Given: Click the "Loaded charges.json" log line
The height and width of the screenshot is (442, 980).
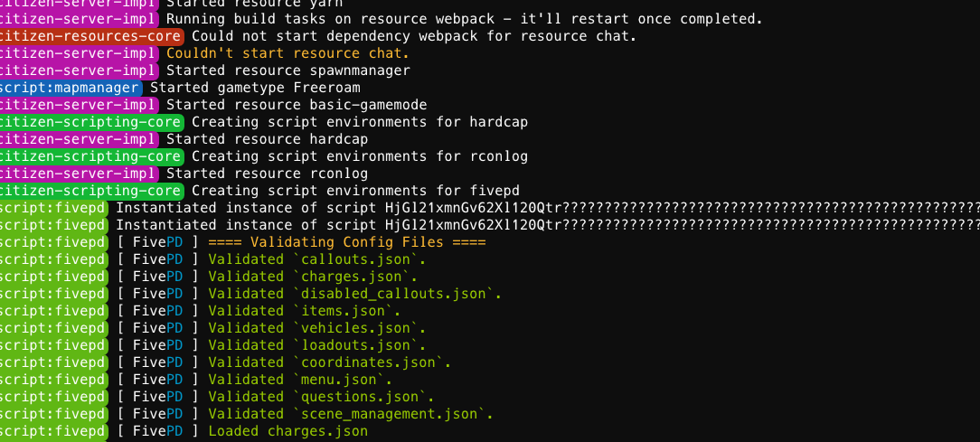Looking at the screenshot, I should tap(287, 431).
